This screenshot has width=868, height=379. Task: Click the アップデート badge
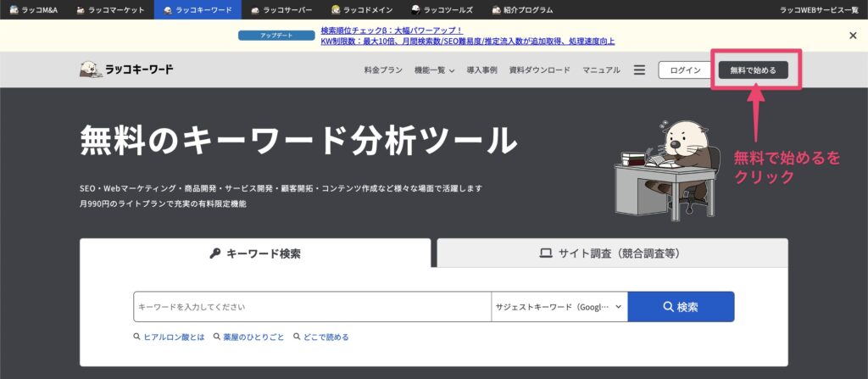coord(277,36)
